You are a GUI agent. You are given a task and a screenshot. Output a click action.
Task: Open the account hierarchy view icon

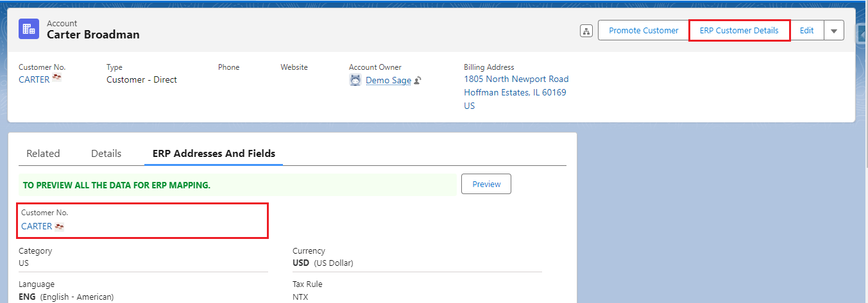coord(586,31)
